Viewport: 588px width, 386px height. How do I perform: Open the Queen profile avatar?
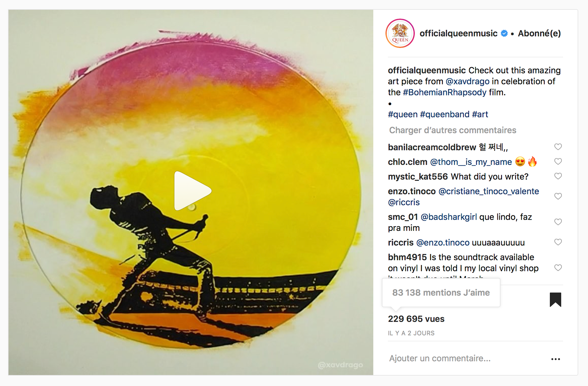400,33
